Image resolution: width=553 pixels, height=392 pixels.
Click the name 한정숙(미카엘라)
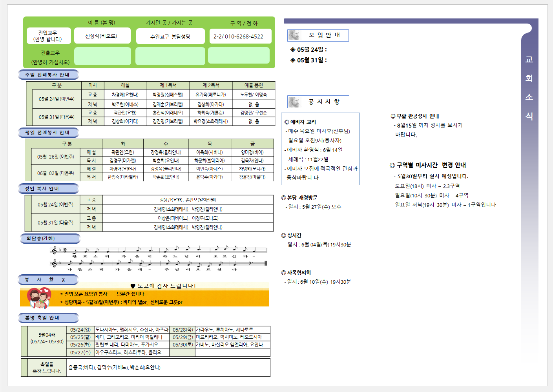(123, 177)
